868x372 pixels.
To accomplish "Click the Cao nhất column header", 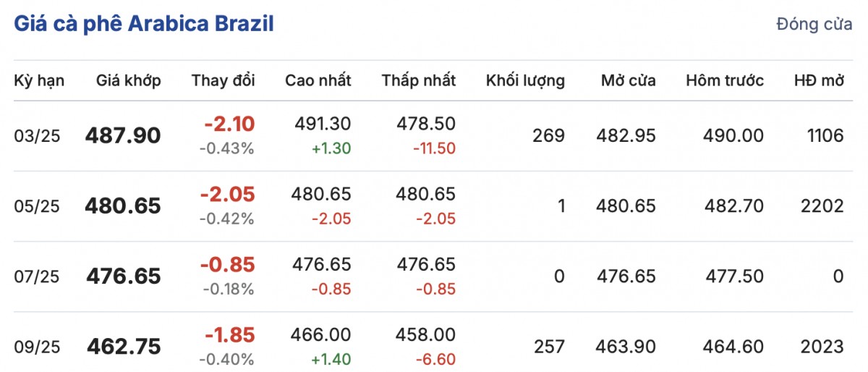I will pyautogui.click(x=318, y=80).
